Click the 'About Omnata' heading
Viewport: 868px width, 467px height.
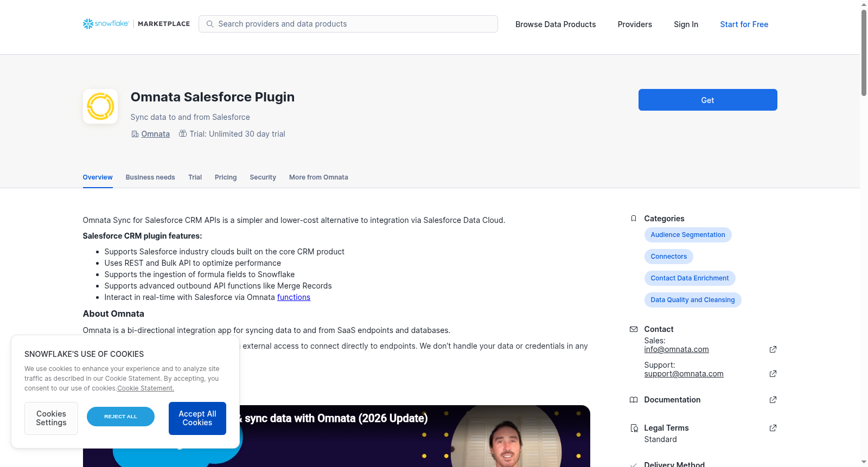point(113,314)
